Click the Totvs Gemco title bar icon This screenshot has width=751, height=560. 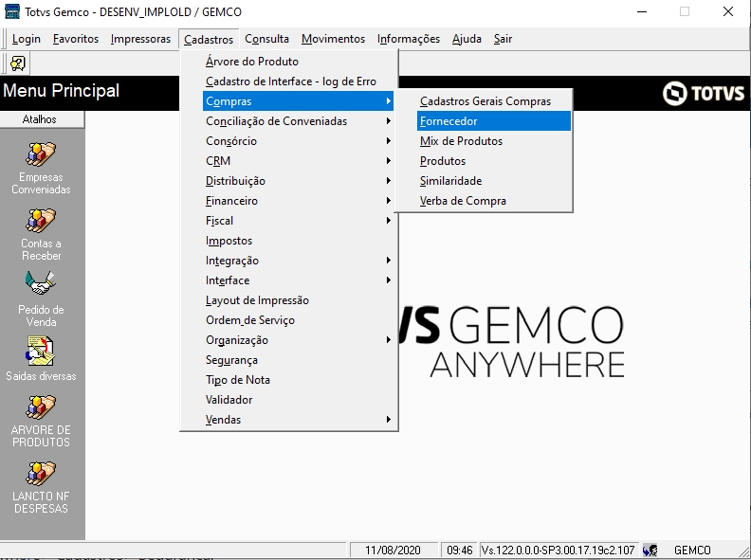12,11
